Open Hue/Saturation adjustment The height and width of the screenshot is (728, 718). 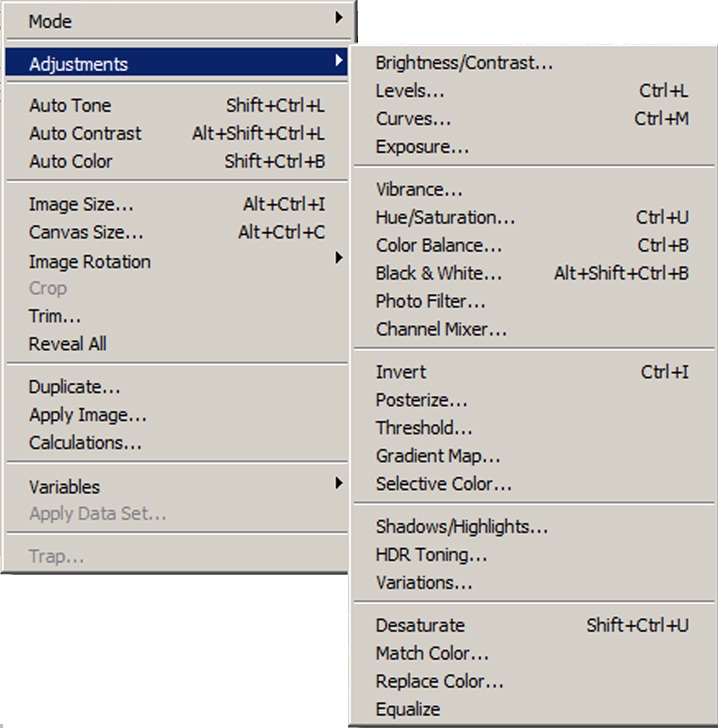(x=445, y=217)
